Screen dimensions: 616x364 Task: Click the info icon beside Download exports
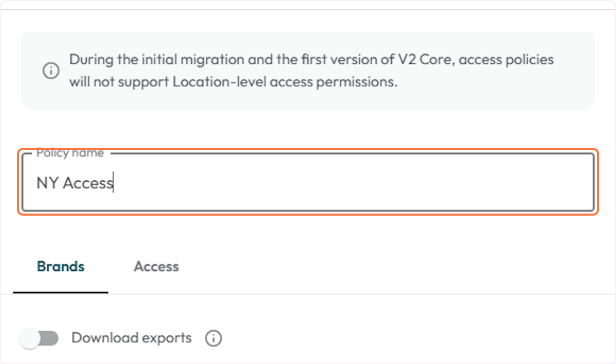pyautogui.click(x=214, y=338)
